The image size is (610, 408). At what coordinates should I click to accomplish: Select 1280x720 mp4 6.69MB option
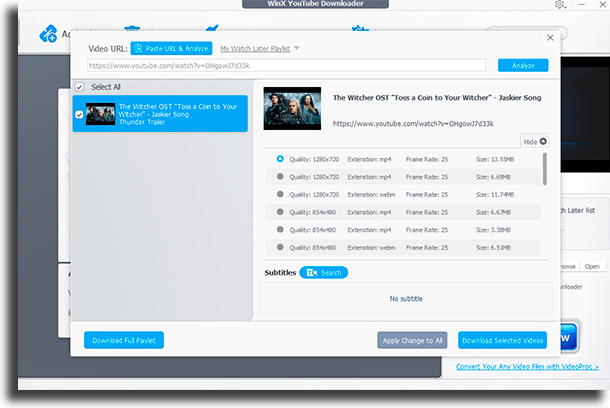click(280, 176)
